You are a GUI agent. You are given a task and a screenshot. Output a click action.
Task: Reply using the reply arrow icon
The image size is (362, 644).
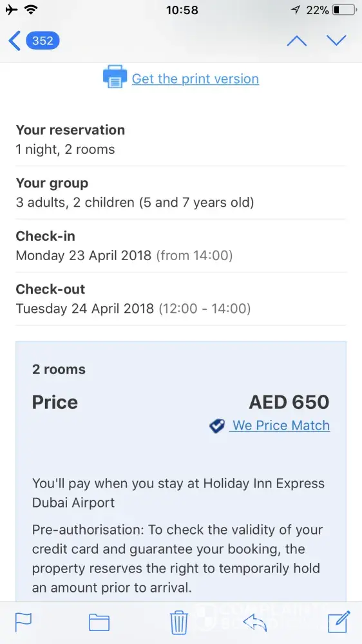click(x=255, y=622)
